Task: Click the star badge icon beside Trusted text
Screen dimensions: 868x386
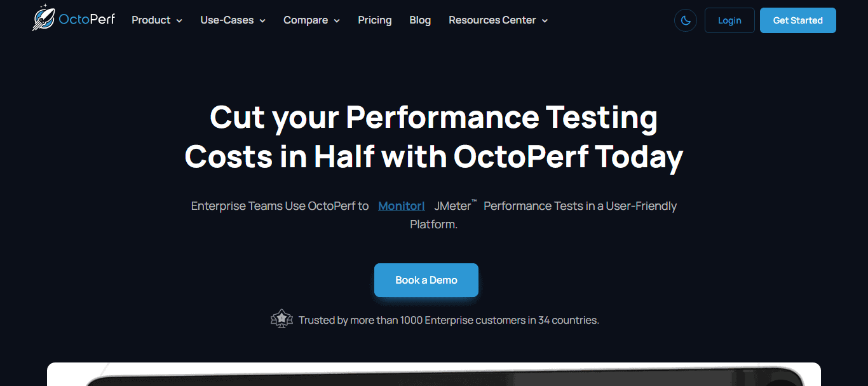Action: pyautogui.click(x=281, y=319)
